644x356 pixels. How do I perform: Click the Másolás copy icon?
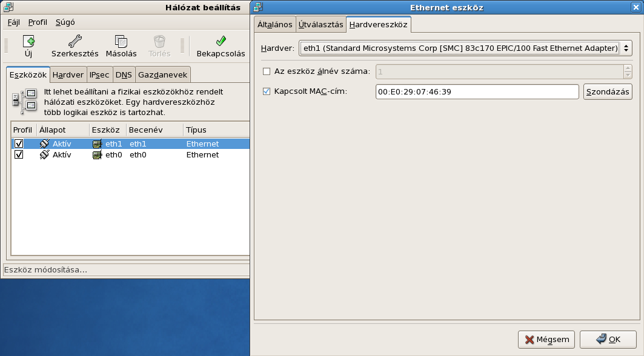[x=121, y=42]
